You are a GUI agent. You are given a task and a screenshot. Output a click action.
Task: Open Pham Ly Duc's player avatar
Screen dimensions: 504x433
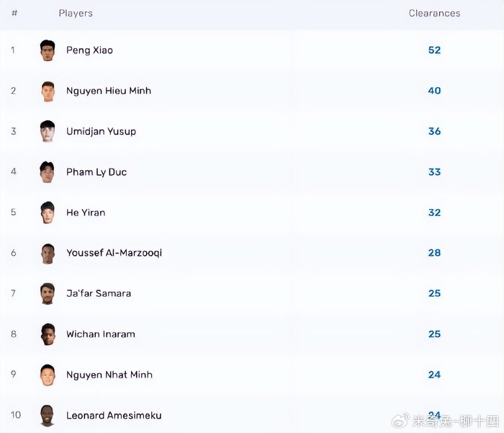[x=48, y=172]
